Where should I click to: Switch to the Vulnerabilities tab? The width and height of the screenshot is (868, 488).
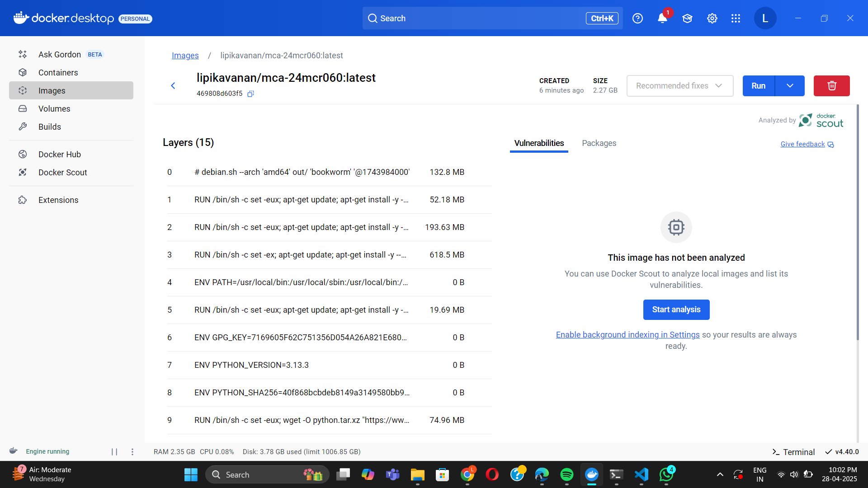point(539,143)
